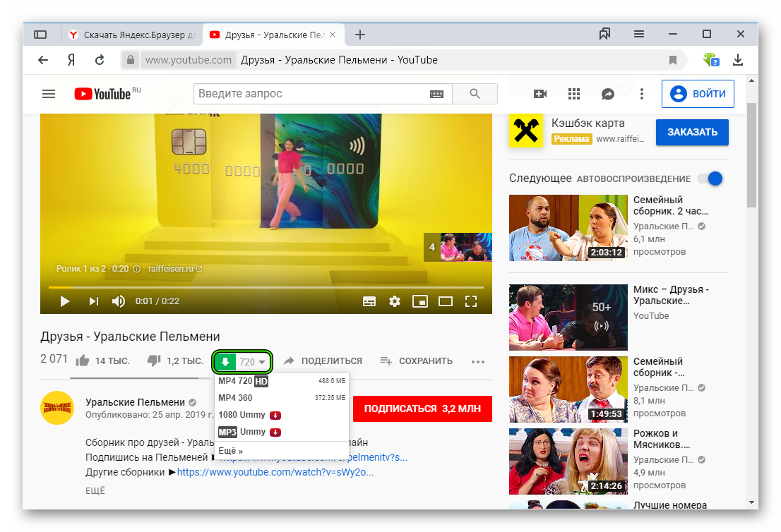This screenshot has width=781, height=532.
Task: Click the ВОЙТИ sign-in button
Action: pyautogui.click(x=698, y=94)
